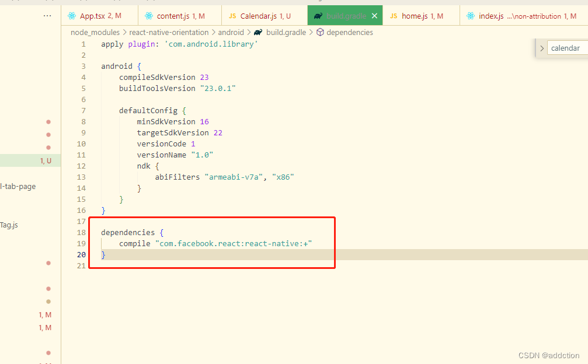Click the Gradle icon inside the breadcrumb bar
The image size is (588, 364).
pos(258,32)
